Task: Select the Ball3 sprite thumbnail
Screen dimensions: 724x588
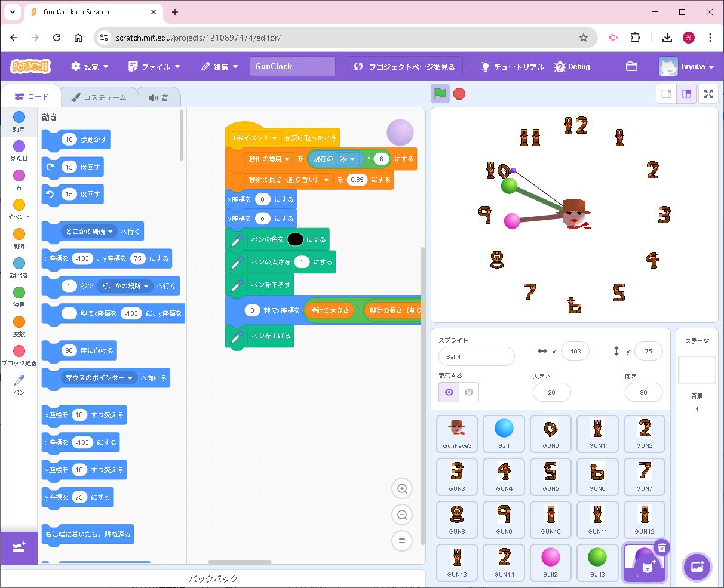Action: pyautogui.click(x=597, y=561)
